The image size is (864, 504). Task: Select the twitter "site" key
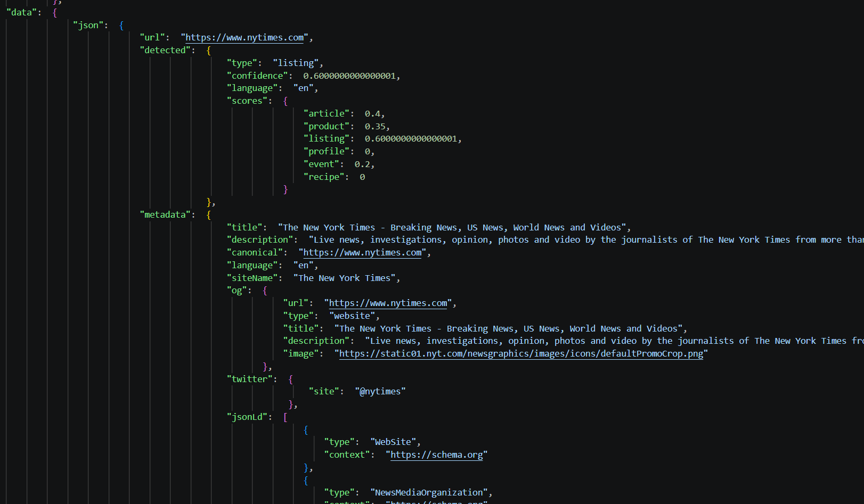point(324,392)
